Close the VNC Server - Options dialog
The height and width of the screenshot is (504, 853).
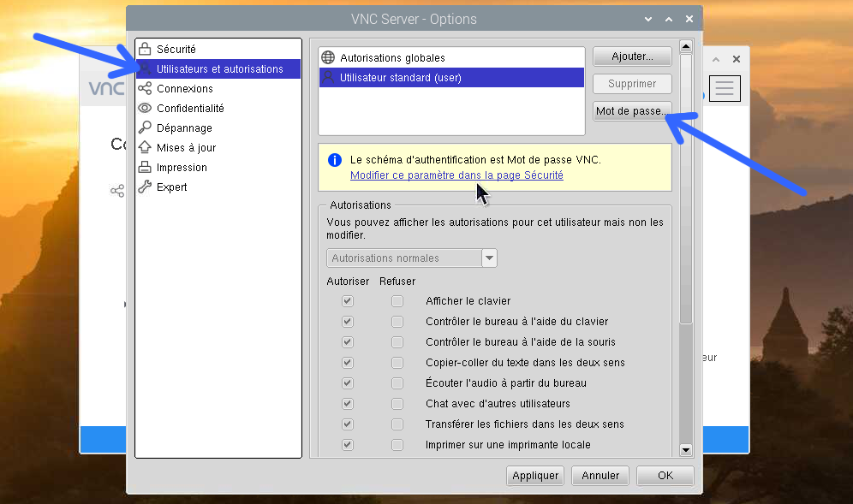(689, 19)
